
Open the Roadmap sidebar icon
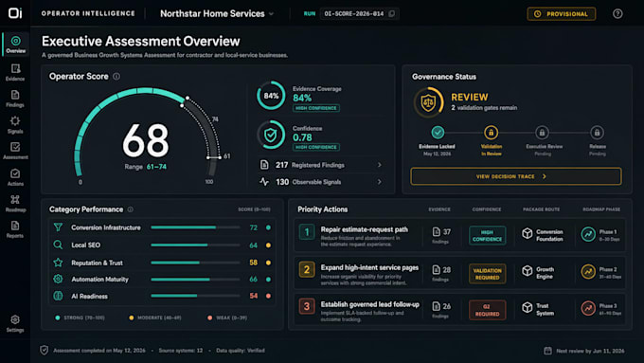(x=15, y=204)
